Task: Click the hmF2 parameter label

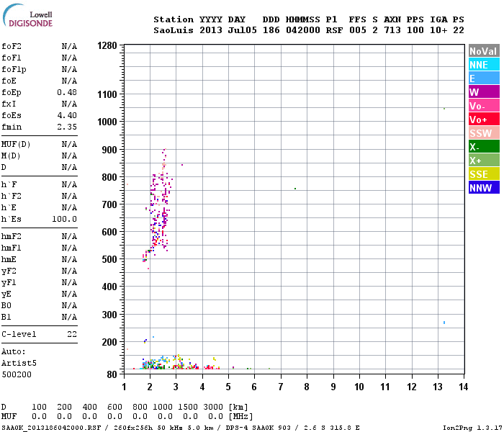Action: 12,237
